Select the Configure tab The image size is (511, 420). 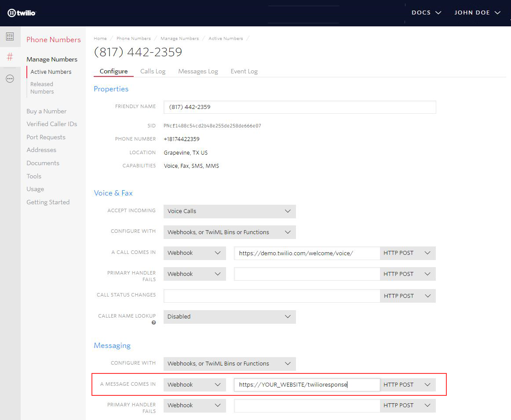[x=113, y=71]
